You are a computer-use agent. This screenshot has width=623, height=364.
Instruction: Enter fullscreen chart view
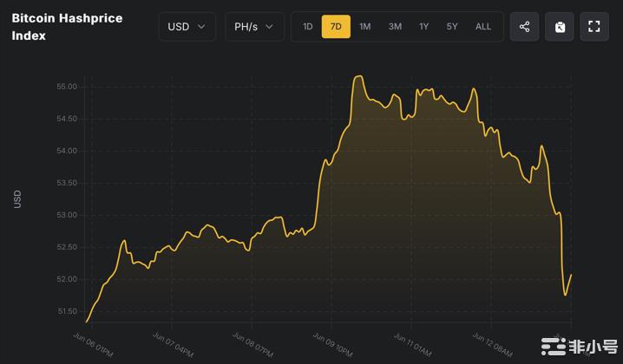pos(594,27)
